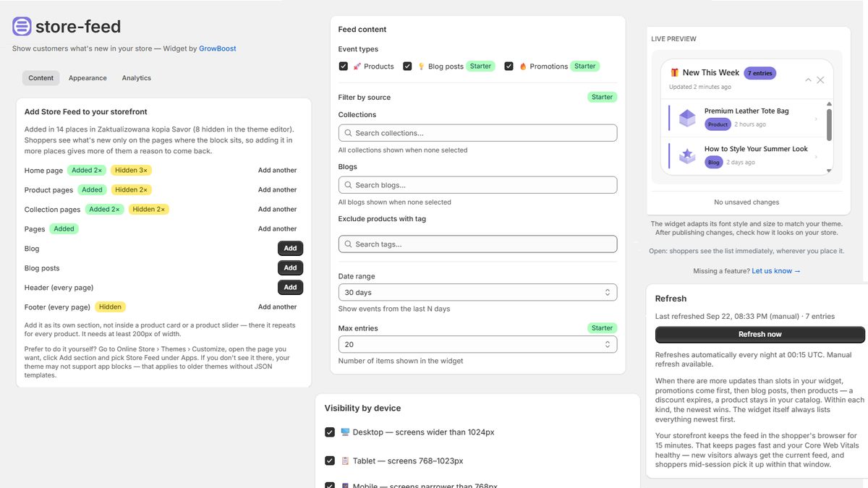
Task: Open the GrowBoost link
Action: 218,48
